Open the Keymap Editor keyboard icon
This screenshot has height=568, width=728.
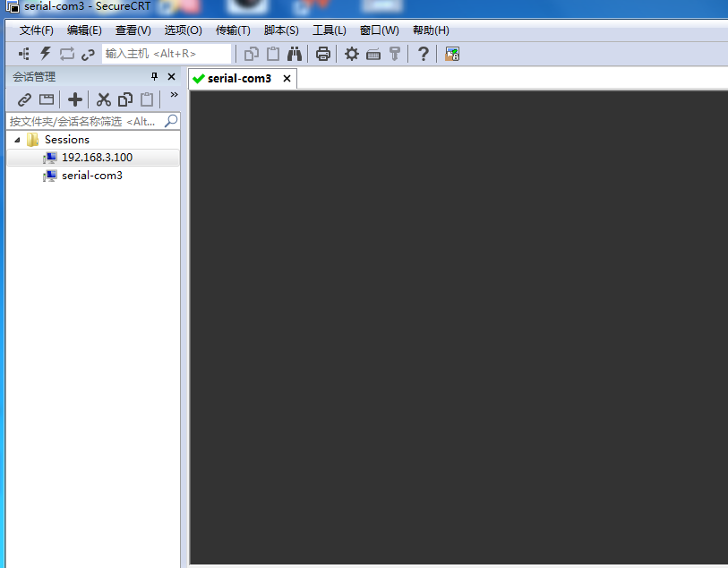pos(373,55)
